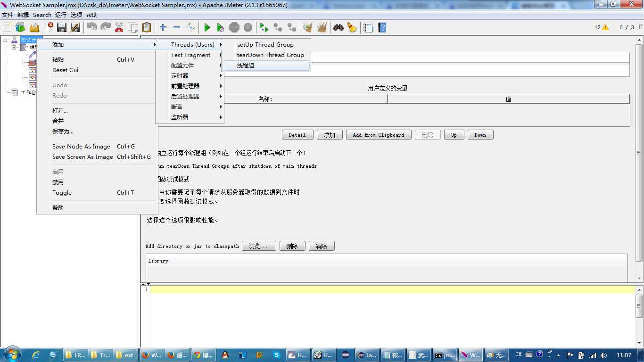Click Reset Gui in context menu
644x362 pixels.
(97, 70)
